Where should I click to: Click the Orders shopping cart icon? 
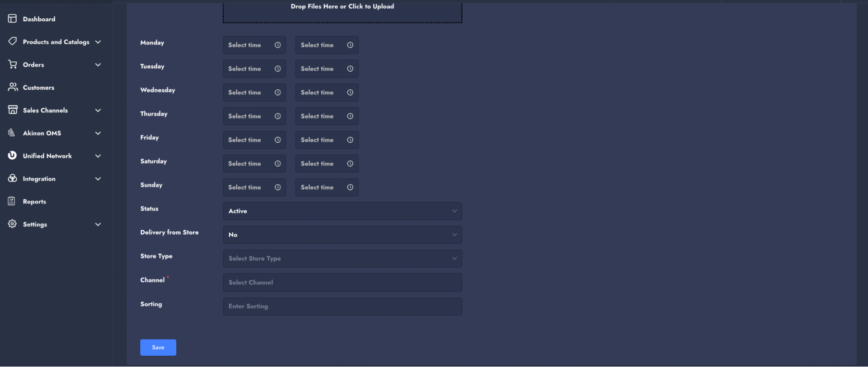pos(12,64)
